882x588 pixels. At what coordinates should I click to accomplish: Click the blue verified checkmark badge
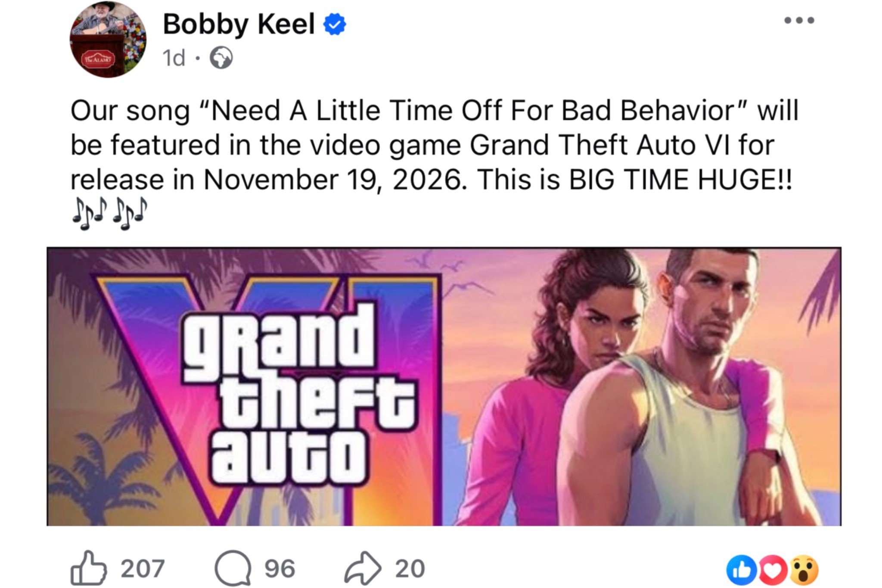point(335,24)
